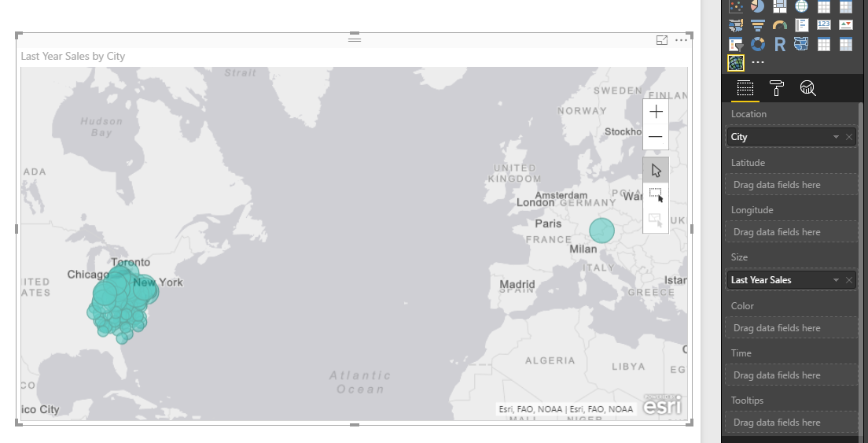
Task: Zoom out of the map with minus button
Action: coord(656,137)
